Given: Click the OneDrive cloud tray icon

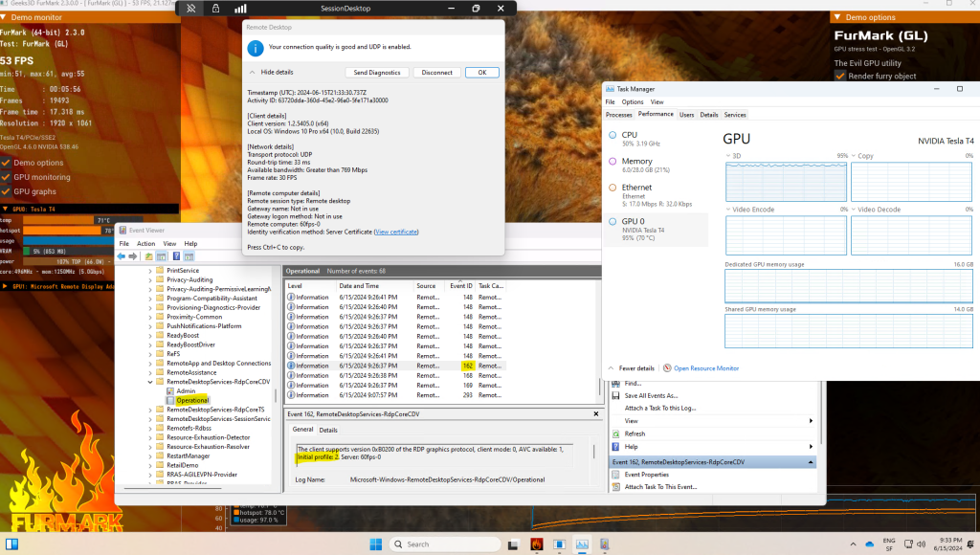Looking at the screenshot, I should tap(869, 544).
